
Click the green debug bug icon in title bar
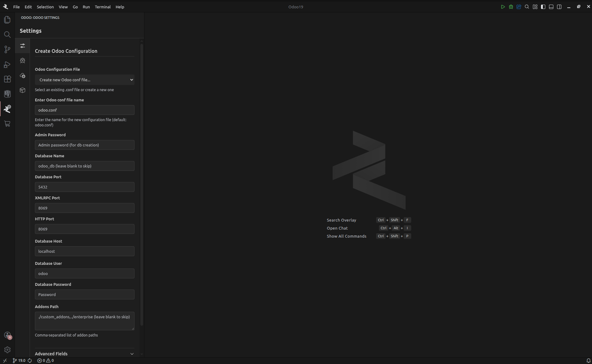point(511,7)
